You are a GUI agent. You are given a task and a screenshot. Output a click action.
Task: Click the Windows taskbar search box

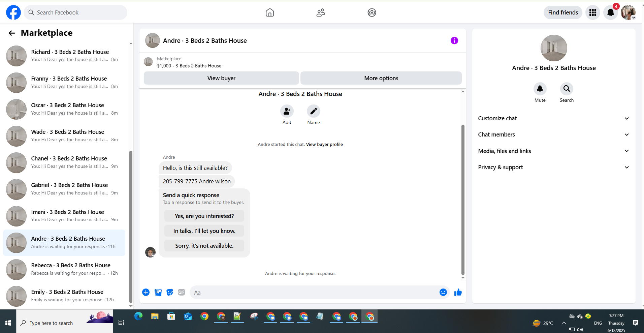point(65,323)
